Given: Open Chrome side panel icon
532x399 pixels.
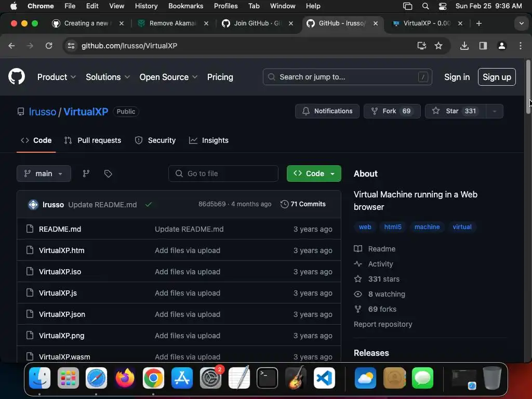Looking at the screenshot, I should [483, 46].
